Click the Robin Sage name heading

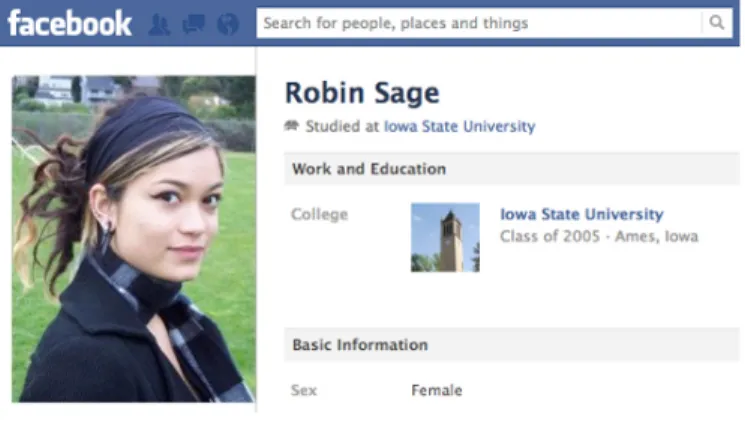(362, 93)
